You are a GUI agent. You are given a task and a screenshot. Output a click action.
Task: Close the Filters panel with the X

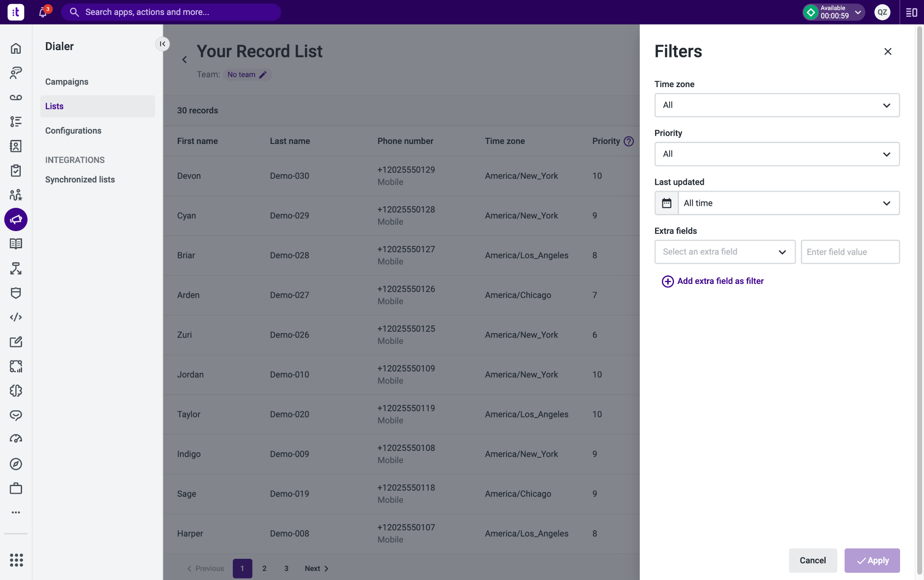(x=887, y=51)
